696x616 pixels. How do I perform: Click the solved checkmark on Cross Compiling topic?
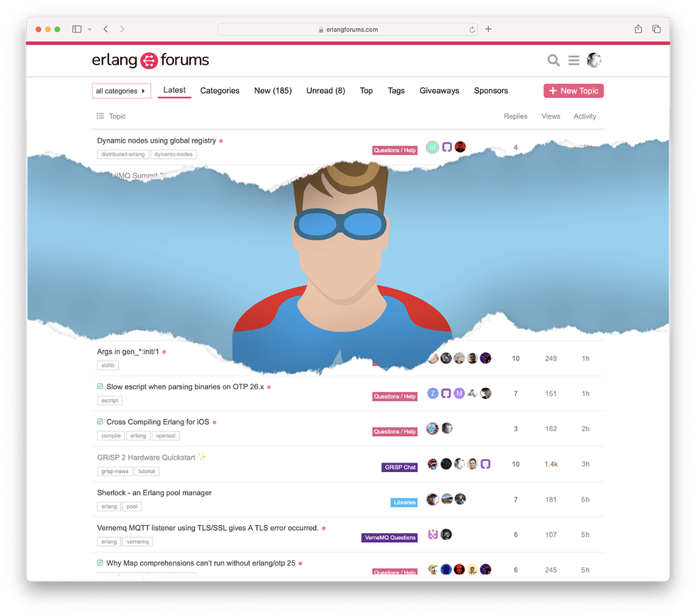(99, 422)
